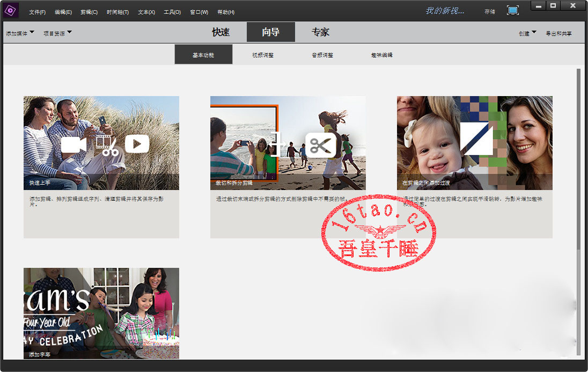The image size is (588, 372).
Task: Click the 存储 save button
Action: pyautogui.click(x=489, y=11)
